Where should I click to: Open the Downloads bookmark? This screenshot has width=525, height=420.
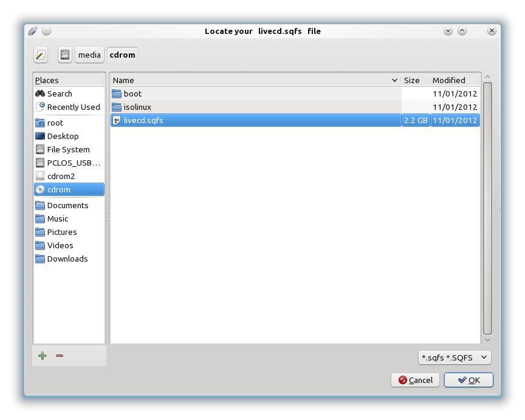(69, 259)
